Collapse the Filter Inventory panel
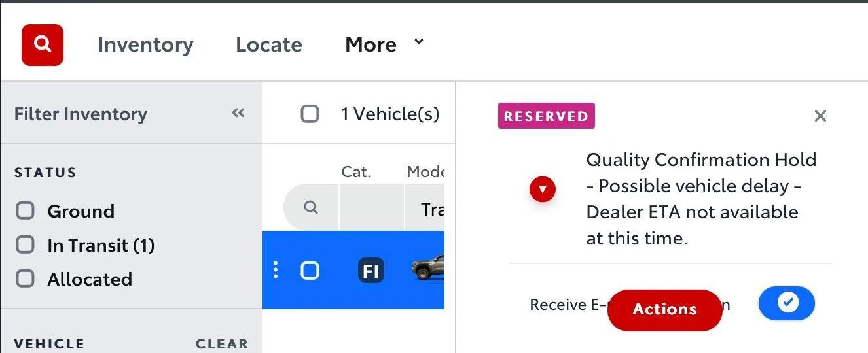The height and width of the screenshot is (353, 868). pyautogui.click(x=238, y=113)
